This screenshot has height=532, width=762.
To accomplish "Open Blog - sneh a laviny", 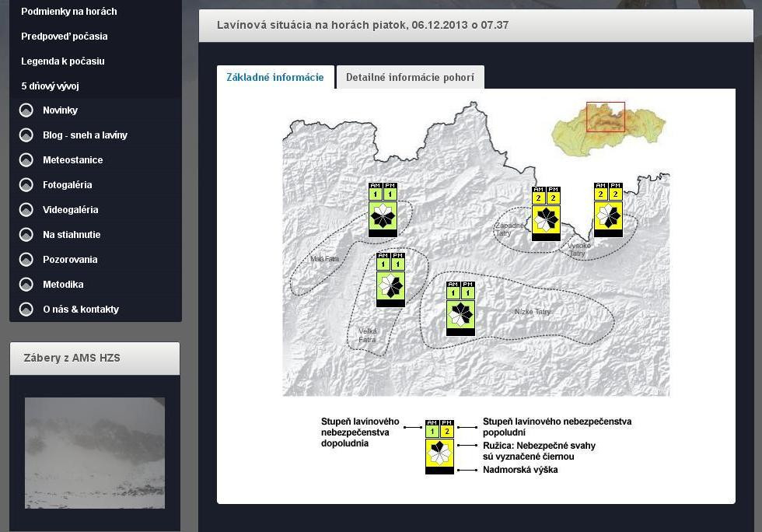I will click(85, 135).
